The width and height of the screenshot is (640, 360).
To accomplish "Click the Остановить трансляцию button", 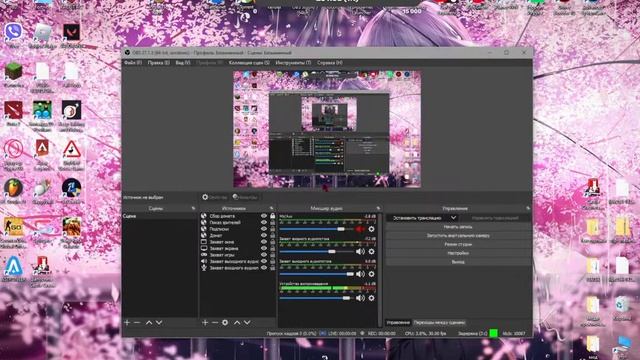I will [x=417, y=218].
